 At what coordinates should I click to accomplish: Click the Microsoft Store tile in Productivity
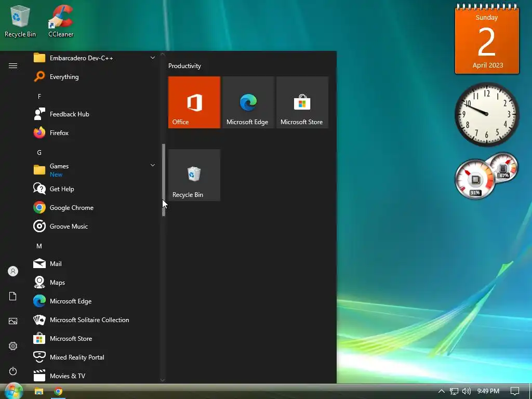click(x=302, y=102)
